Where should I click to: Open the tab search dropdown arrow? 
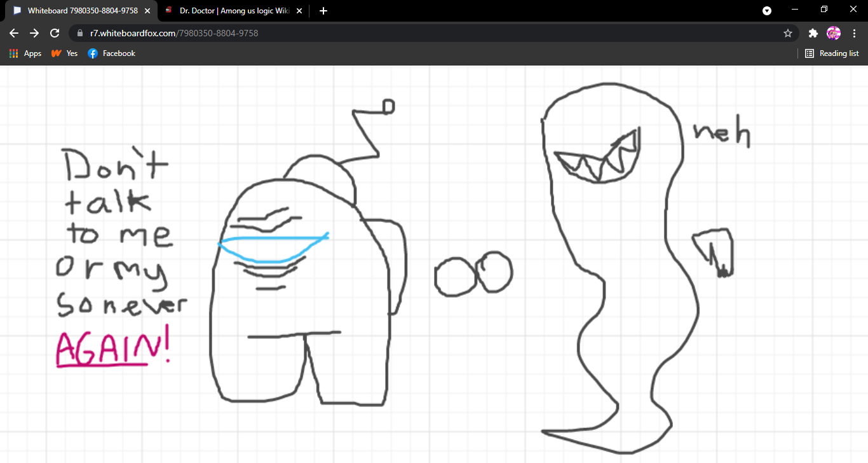pyautogui.click(x=767, y=11)
